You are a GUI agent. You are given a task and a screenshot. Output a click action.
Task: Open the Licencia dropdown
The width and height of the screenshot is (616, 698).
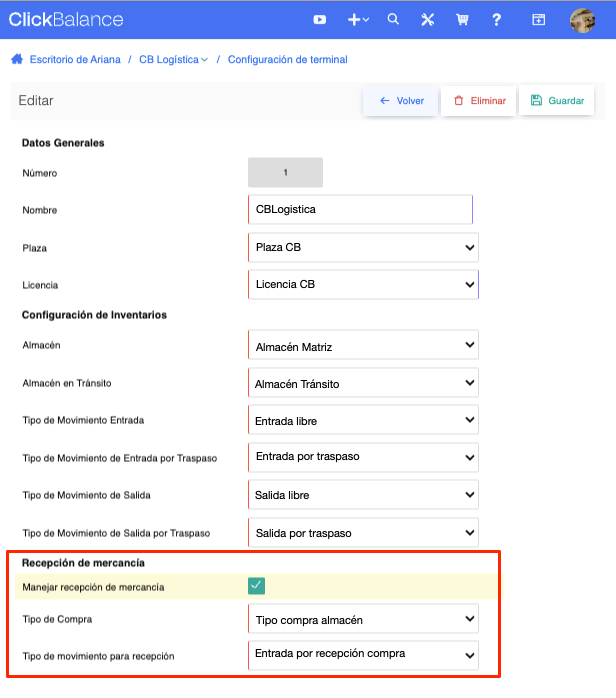click(x=363, y=284)
